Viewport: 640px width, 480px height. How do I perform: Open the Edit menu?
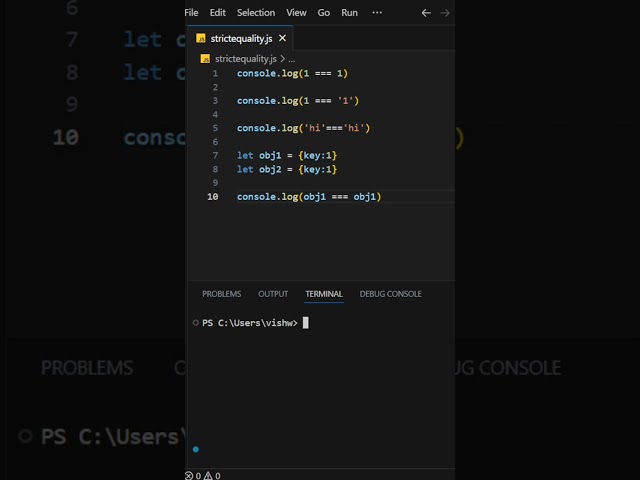pos(218,13)
